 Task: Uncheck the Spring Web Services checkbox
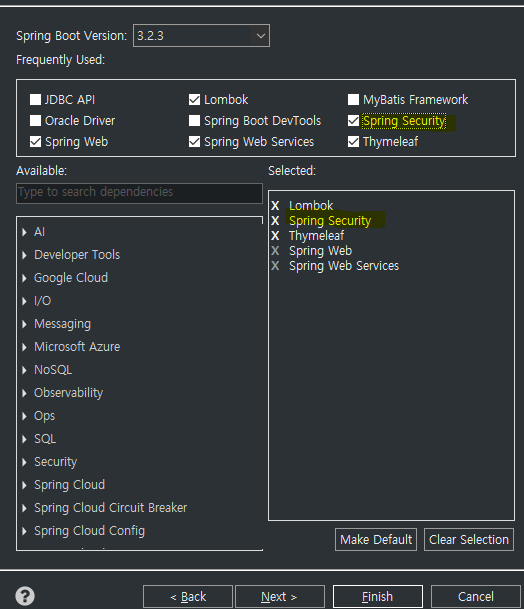tap(194, 141)
